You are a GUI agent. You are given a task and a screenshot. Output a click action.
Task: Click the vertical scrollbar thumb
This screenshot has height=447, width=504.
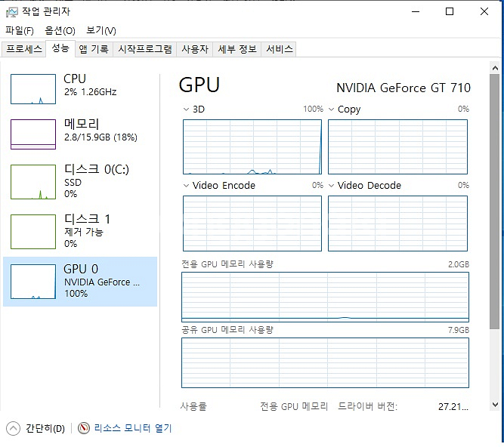point(495,202)
